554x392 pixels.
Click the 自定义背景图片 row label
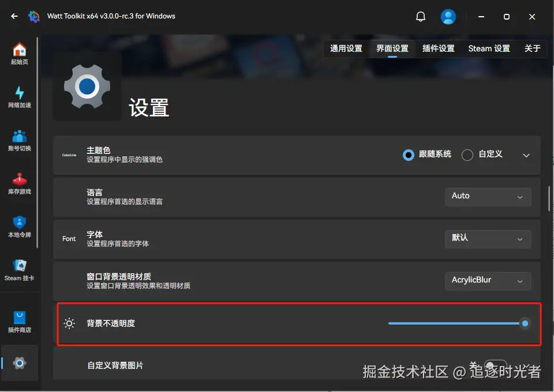pos(115,365)
